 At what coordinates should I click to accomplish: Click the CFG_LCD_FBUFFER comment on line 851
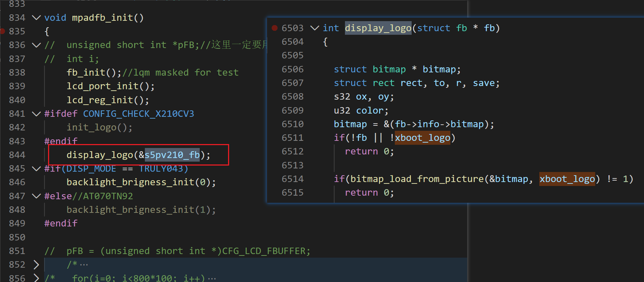tap(177, 251)
